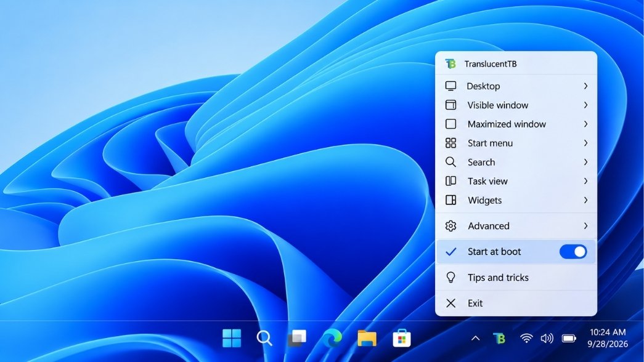Click the Tips and tricks lightbulb icon
Screen dimensions: 644x362
pos(450,278)
